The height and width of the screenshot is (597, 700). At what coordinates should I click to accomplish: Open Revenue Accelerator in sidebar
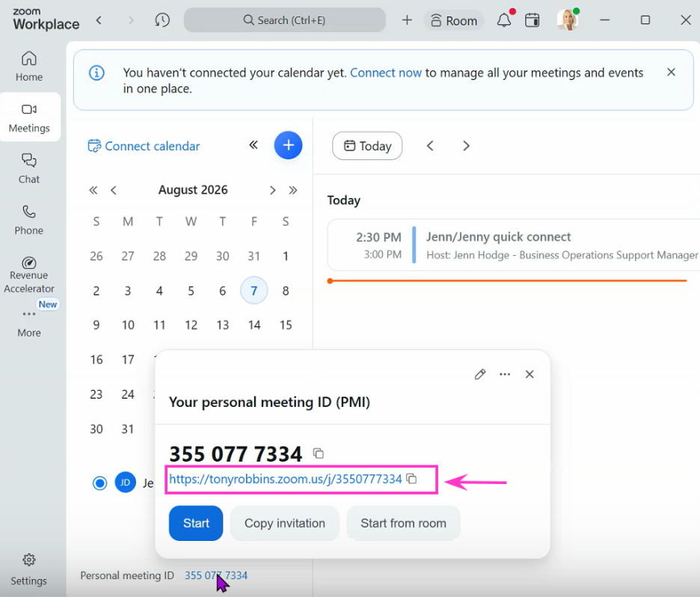click(x=29, y=275)
